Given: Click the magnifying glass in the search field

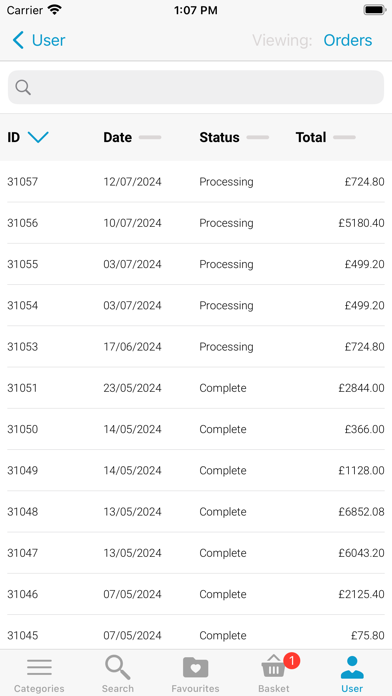Looking at the screenshot, I should (x=23, y=87).
